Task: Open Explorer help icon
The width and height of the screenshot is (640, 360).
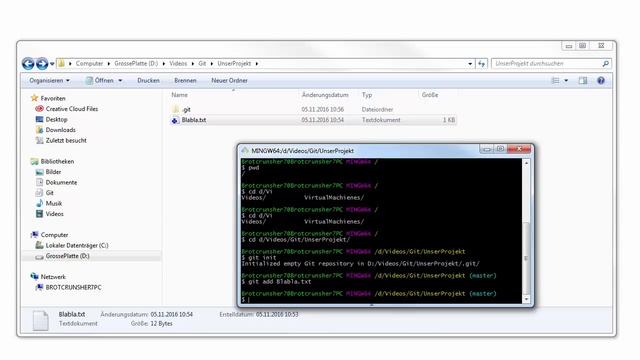Action: coord(601,81)
